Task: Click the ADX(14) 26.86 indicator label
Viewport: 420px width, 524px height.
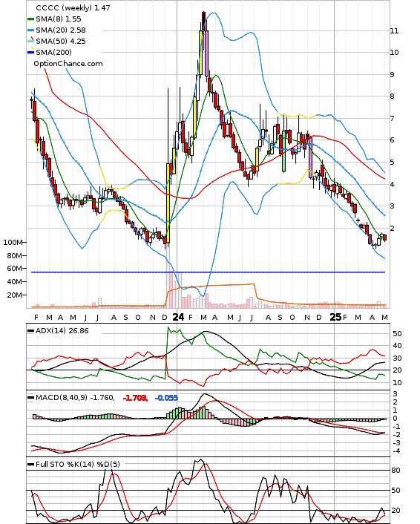Action: pos(62,331)
